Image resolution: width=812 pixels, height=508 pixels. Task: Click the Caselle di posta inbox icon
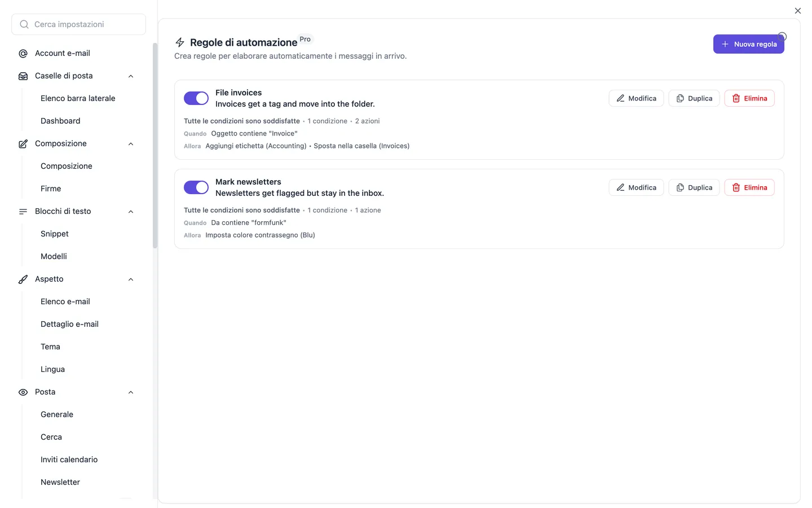point(23,76)
